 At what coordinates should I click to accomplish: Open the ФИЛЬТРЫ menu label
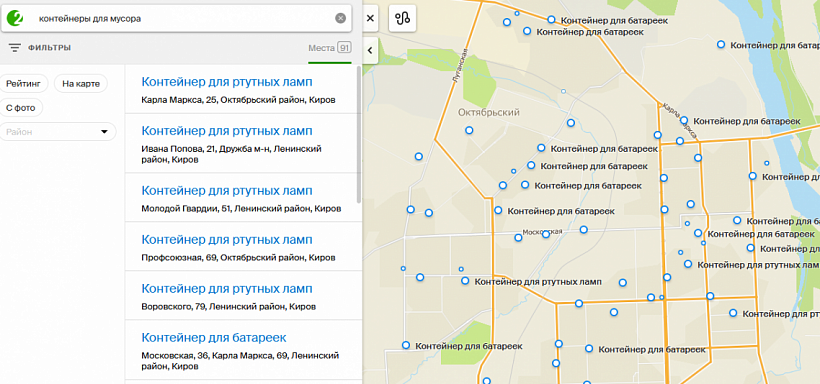click(50, 48)
